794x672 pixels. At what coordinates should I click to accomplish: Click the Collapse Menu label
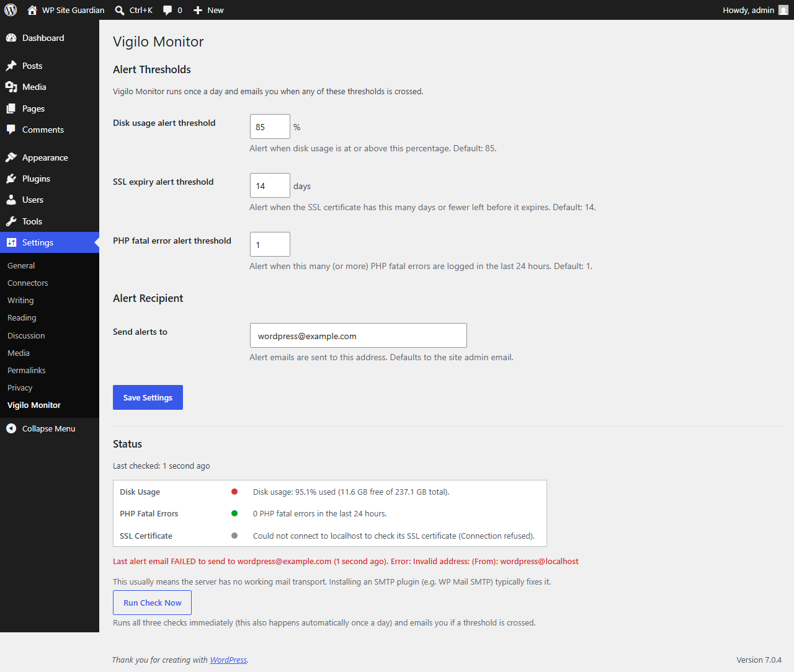pyautogui.click(x=48, y=428)
